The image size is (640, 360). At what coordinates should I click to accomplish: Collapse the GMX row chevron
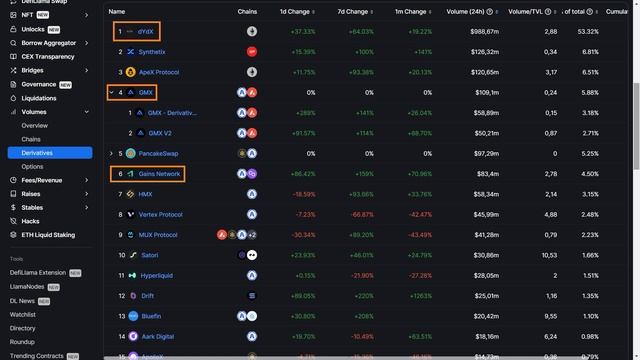coord(111,93)
